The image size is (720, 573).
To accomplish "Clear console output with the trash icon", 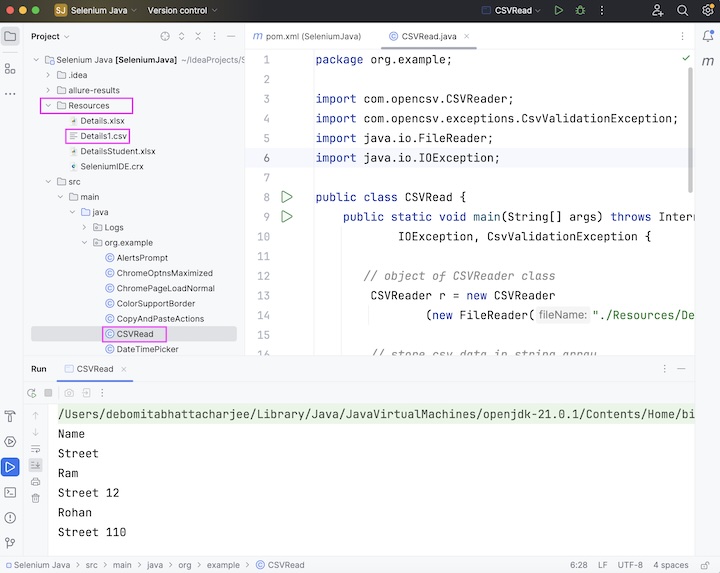I will click(36, 499).
